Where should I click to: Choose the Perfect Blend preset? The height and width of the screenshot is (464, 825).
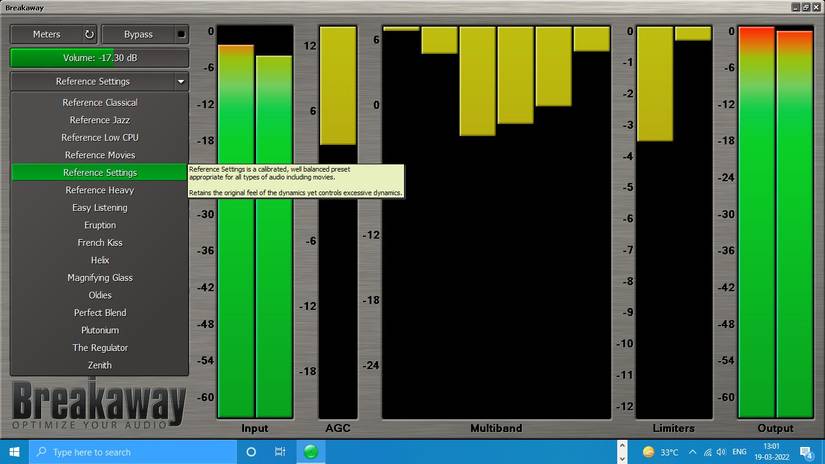[x=99, y=312]
